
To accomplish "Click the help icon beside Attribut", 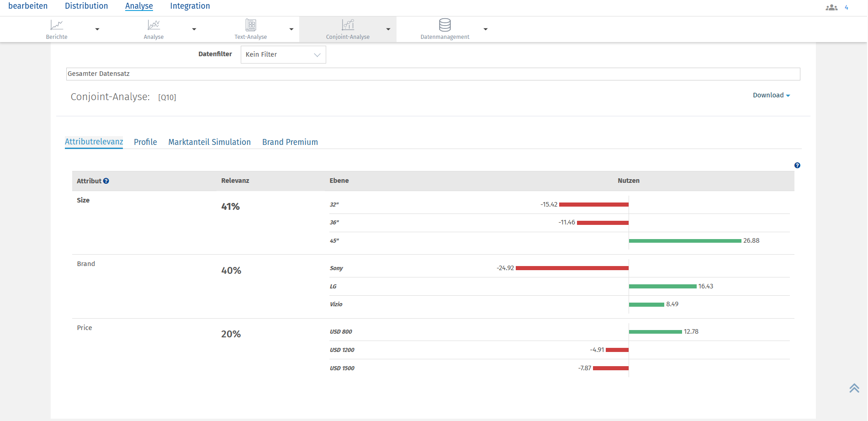I will [x=106, y=181].
